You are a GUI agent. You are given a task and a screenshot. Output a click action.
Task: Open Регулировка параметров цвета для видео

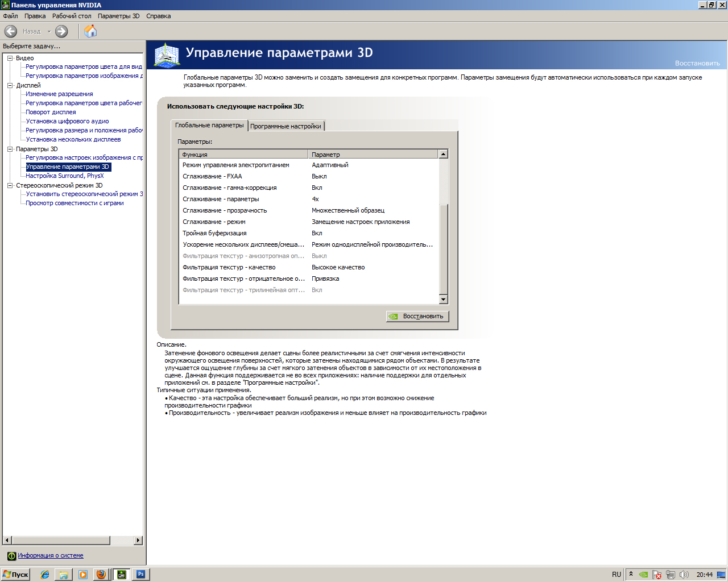84,66
